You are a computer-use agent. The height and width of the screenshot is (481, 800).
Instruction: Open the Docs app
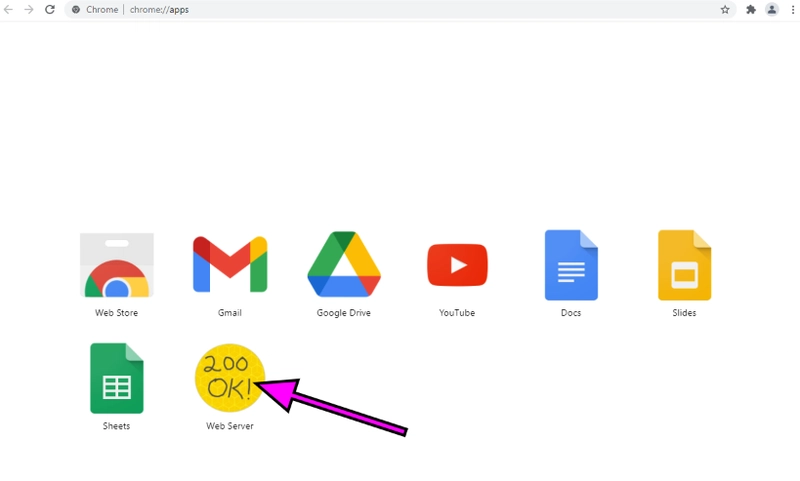pyautogui.click(x=571, y=265)
